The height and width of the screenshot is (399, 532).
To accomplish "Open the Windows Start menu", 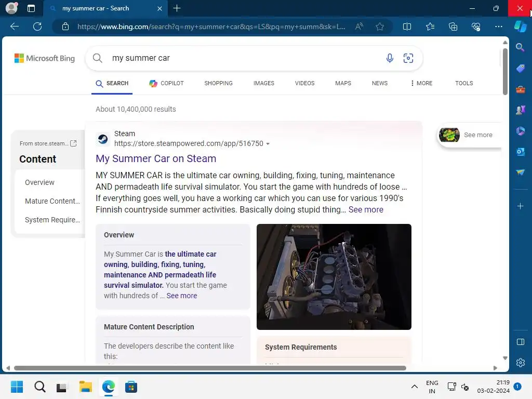I will click(x=17, y=387).
